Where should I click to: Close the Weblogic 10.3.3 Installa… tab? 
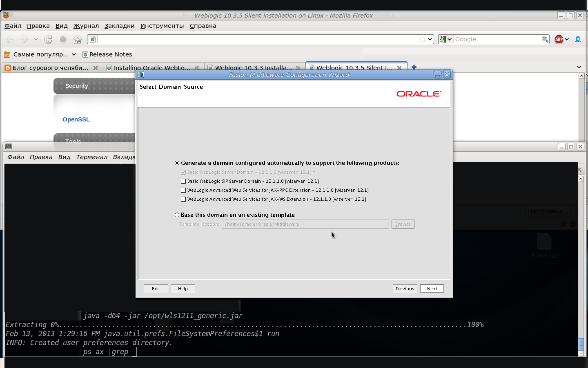pyautogui.click(x=298, y=68)
